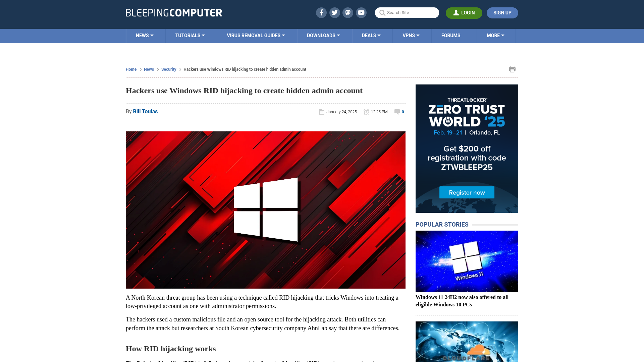This screenshot has height=362, width=644.
Task: Click the Windows 11 24H2 popular story thumbnail
Action: [467, 261]
